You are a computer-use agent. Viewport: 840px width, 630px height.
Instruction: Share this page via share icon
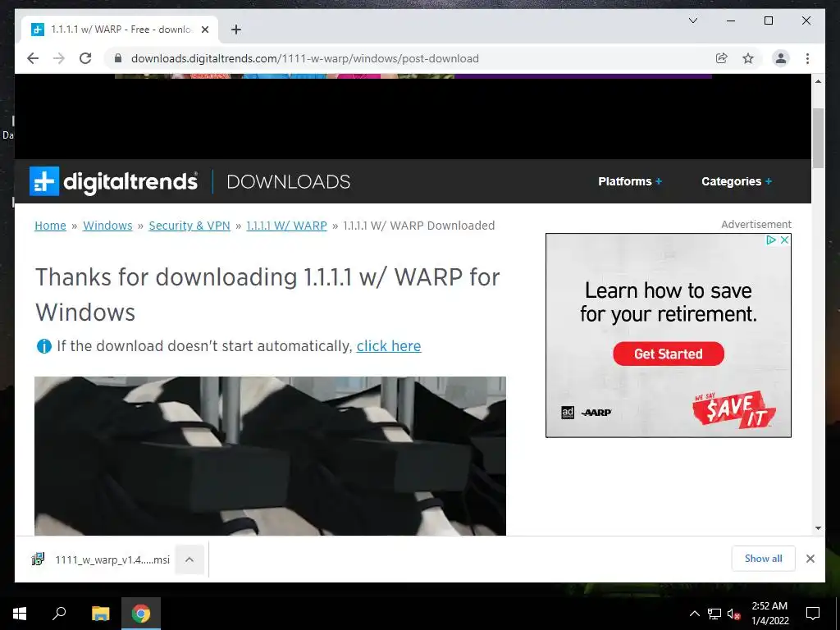(722, 58)
